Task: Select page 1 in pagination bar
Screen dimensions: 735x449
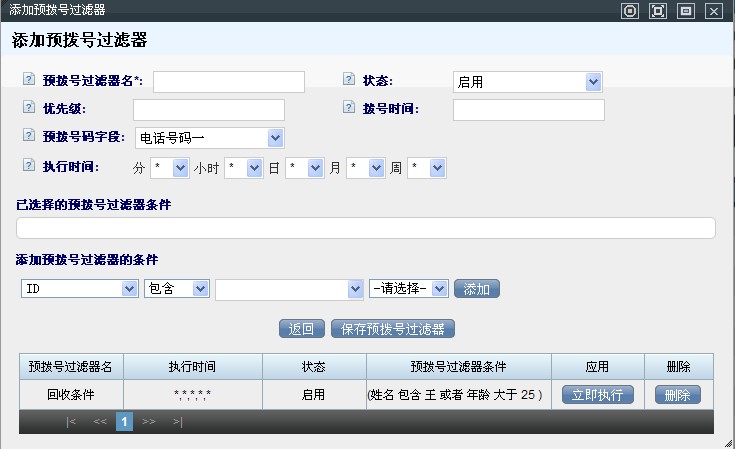Action: point(125,422)
